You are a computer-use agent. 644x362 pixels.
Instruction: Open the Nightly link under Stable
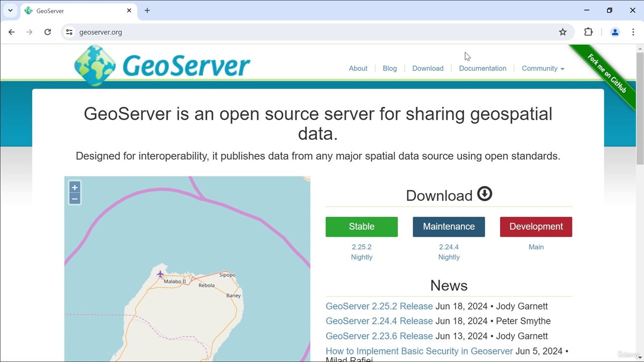coord(362,257)
